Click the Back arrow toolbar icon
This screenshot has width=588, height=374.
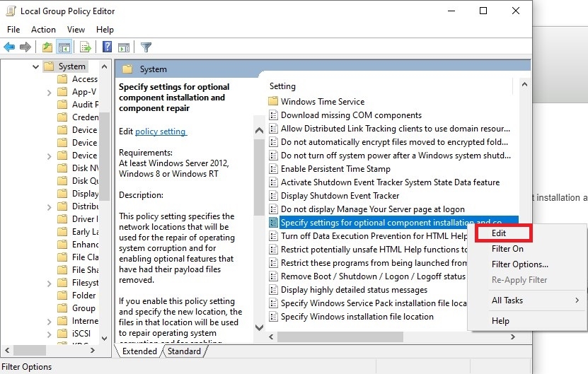pyautogui.click(x=9, y=47)
